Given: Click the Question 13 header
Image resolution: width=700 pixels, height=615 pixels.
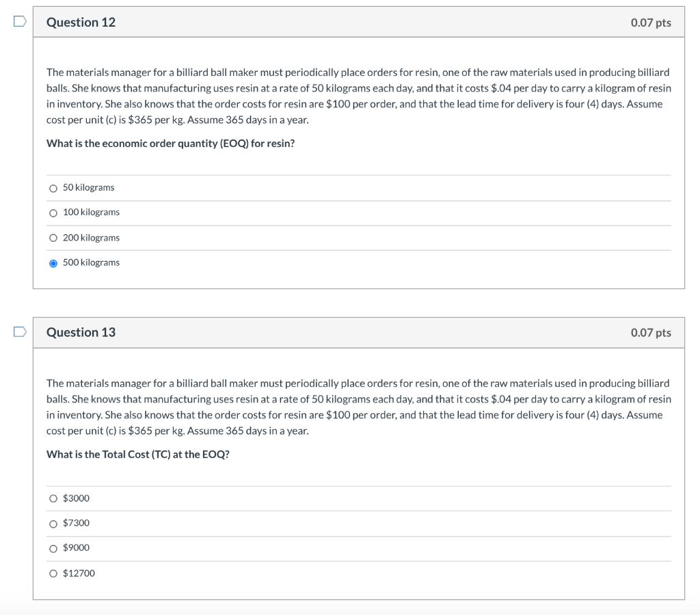Looking at the screenshot, I should (81, 332).
